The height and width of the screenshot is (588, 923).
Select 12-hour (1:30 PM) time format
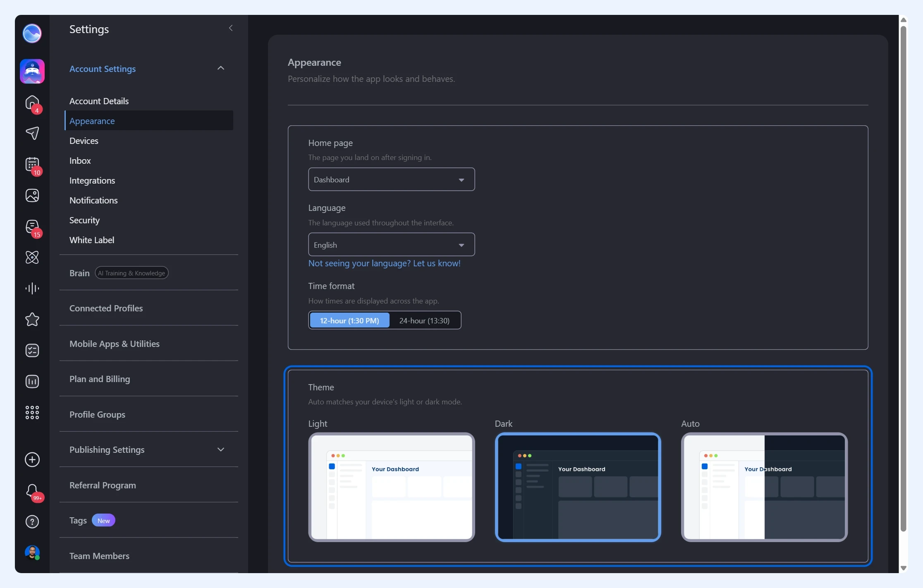pyautogui.click(x=349, y=320)
